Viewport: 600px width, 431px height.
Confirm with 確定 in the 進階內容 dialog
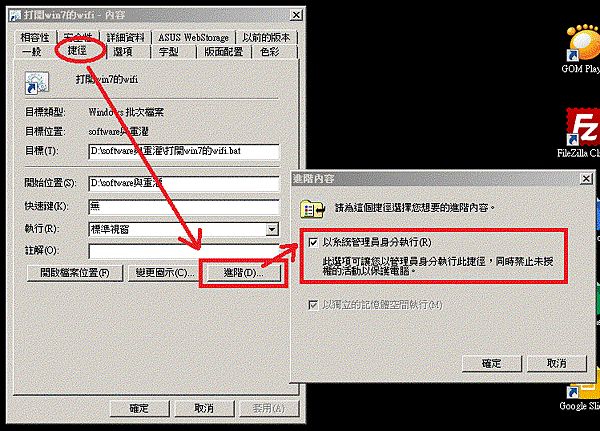491,363
